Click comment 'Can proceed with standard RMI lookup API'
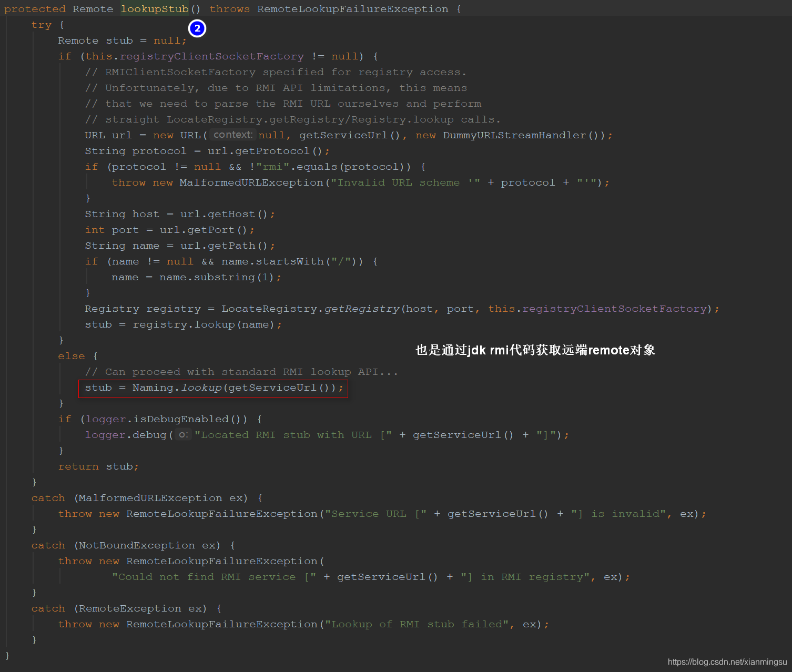792x672 pixels. pyautogui.click(x=242, y=372)
